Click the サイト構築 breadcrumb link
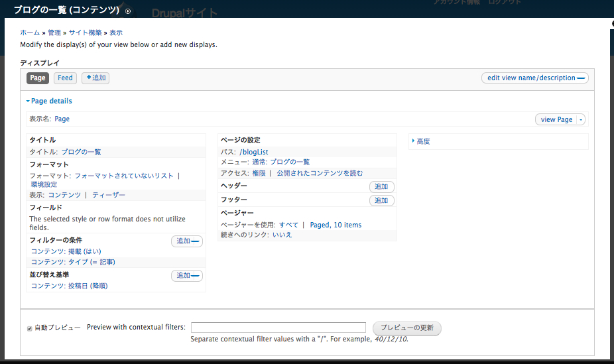This screenshot has height=364, width=614. (x=85, y=32)
